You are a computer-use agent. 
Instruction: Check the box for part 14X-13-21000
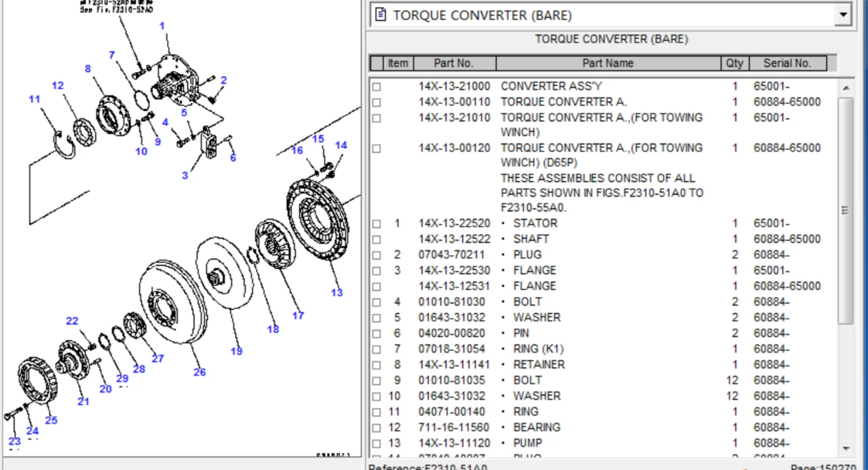[x=376, y=86]
